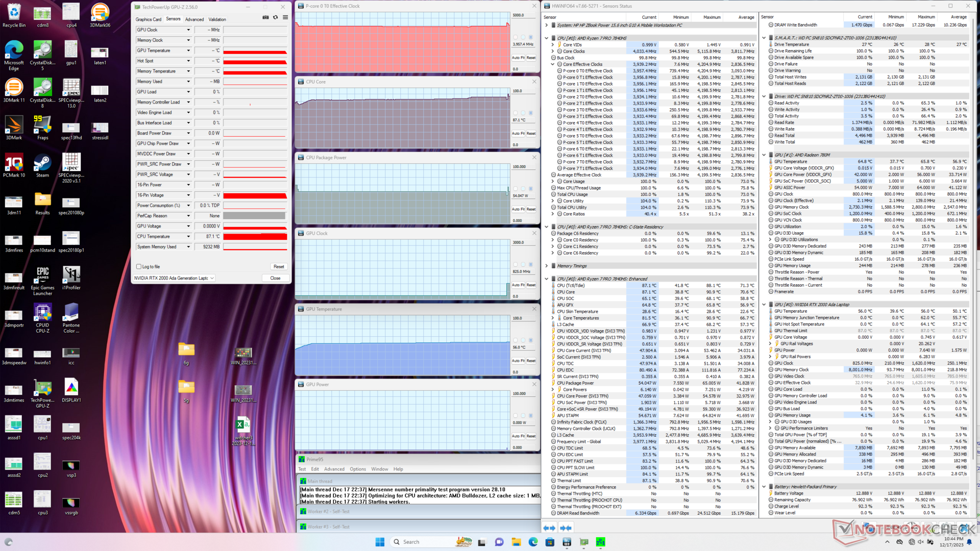The width and height of the screenshot is (980, 551).
Task: Click the GPU-Z screenshot camera icon
Action: pos(265,18)
